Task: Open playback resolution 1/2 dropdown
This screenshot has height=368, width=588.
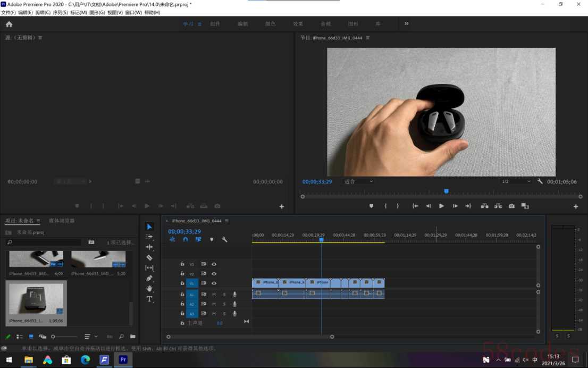Action: coord(516,181)
